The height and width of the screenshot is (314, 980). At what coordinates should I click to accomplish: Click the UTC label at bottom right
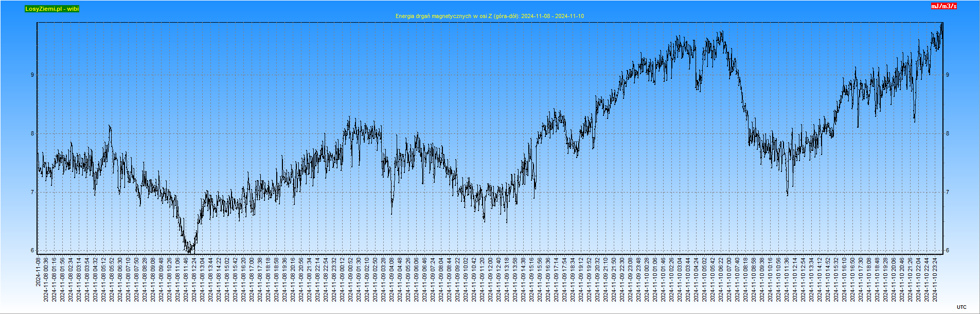pyautogui.click(x=961, y=307)
